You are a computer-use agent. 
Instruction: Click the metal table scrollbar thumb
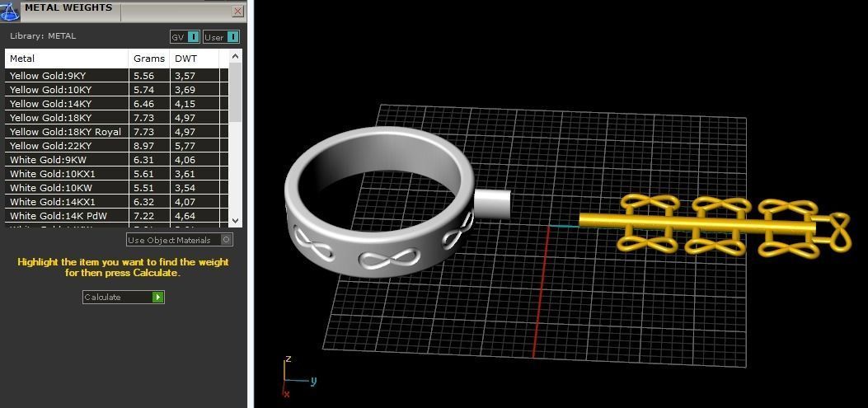(x=235, y=92)
